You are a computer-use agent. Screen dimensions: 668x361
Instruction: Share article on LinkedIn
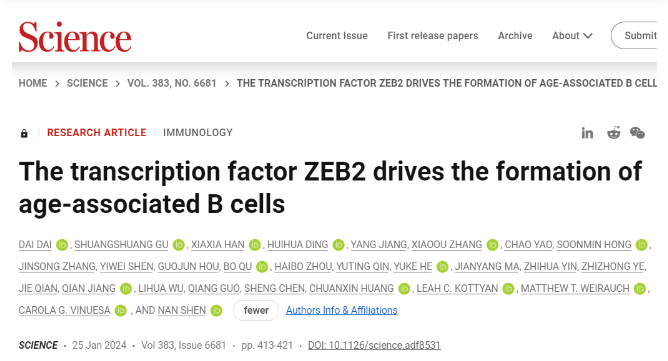click(x=587, y=133)
